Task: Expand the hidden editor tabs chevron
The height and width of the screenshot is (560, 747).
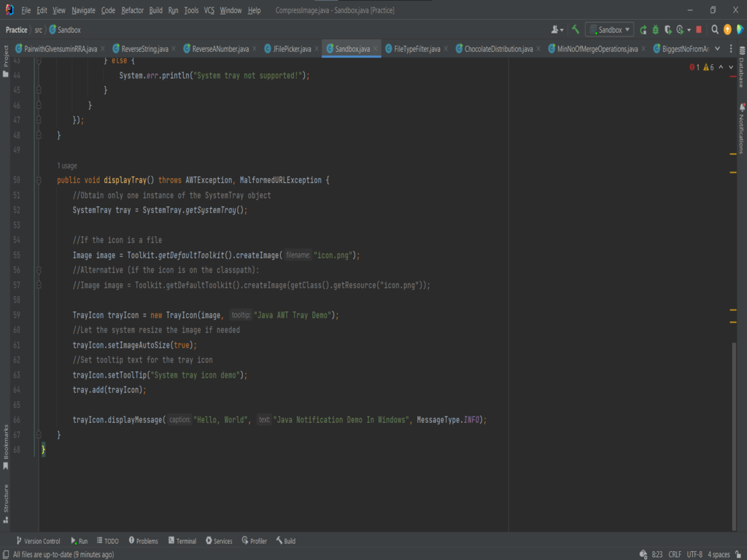Action: [718, 49]
